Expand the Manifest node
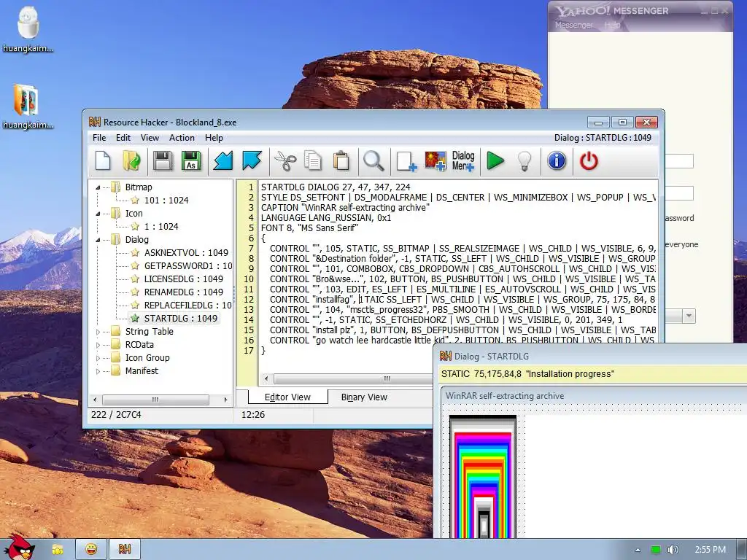 click(98, 371)
